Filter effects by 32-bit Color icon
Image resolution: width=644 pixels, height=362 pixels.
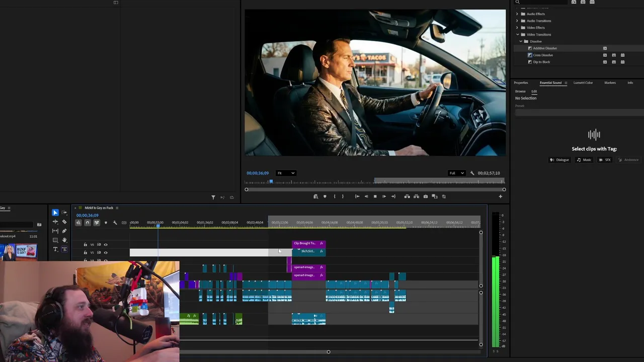[x=583, y=2]
